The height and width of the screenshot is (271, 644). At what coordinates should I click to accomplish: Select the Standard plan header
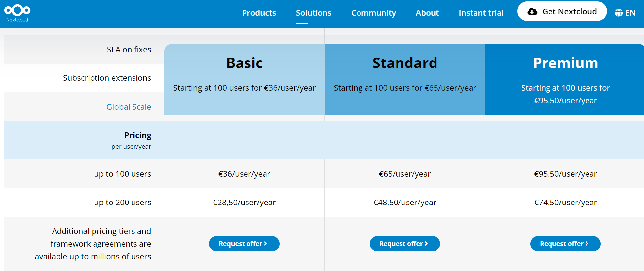405,63
